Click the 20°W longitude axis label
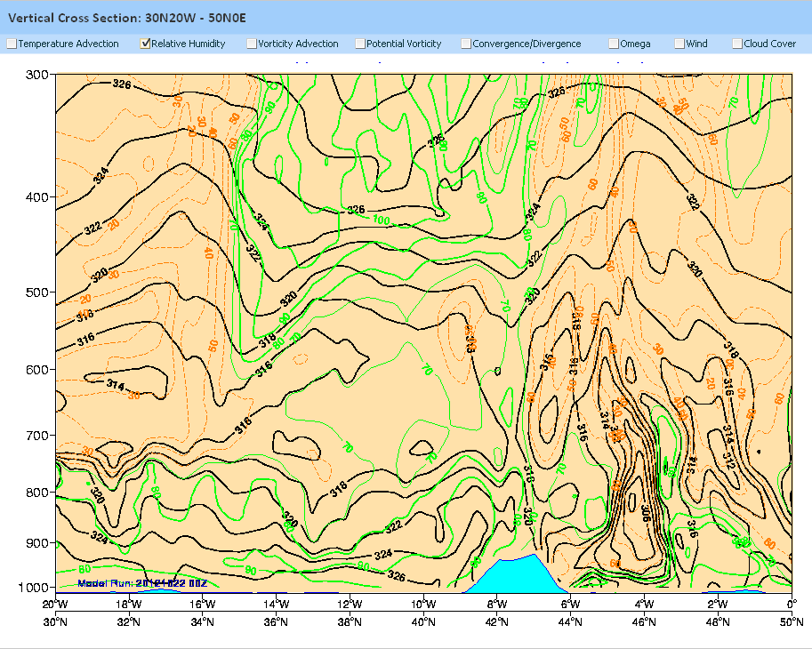 (x=55, y=605)
